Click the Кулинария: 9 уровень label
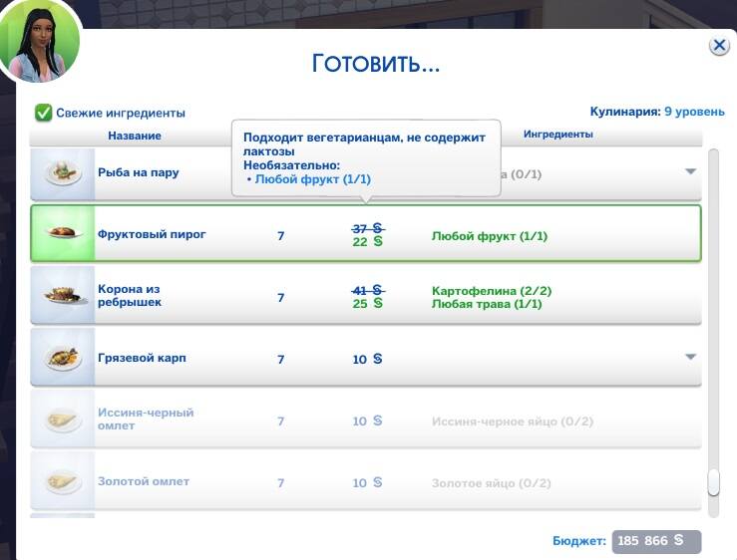 (x=657, y=112)
